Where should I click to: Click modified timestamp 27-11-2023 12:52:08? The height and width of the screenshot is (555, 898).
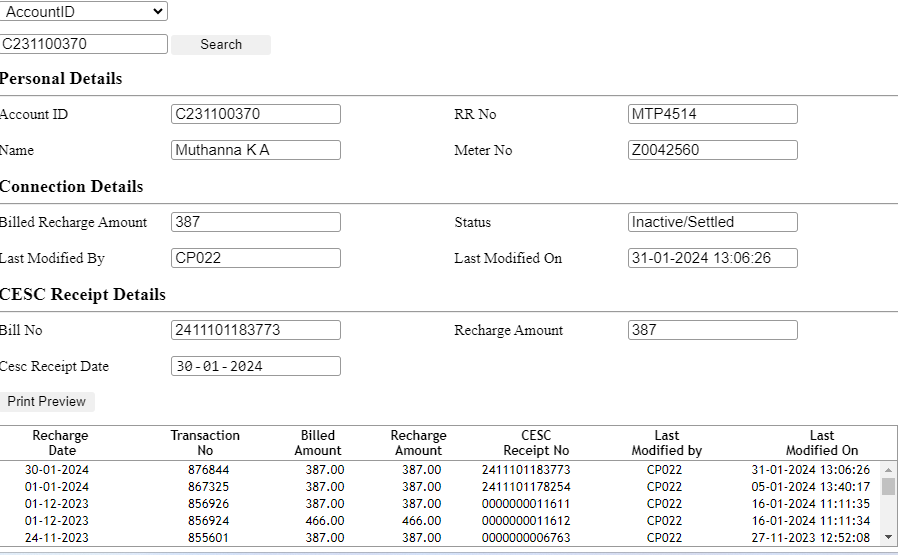click(810, 538)
